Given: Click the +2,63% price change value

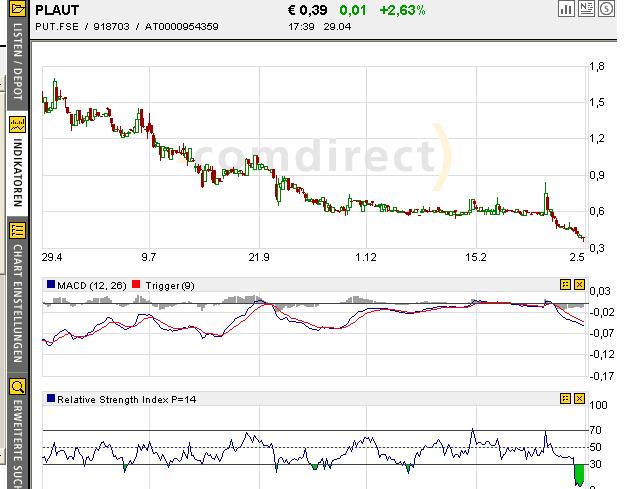Looking at the screenshot, I should (402, 10).
